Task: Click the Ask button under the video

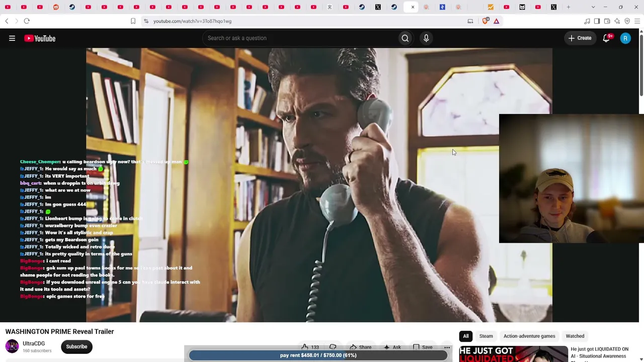Action: point(392,347)
